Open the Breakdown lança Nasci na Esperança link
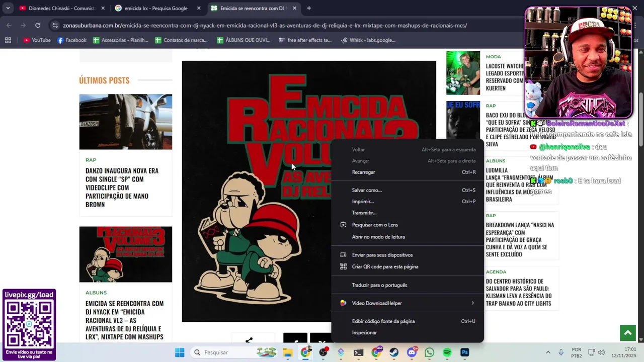Screen dimensions: 644x362 [520, 240]
